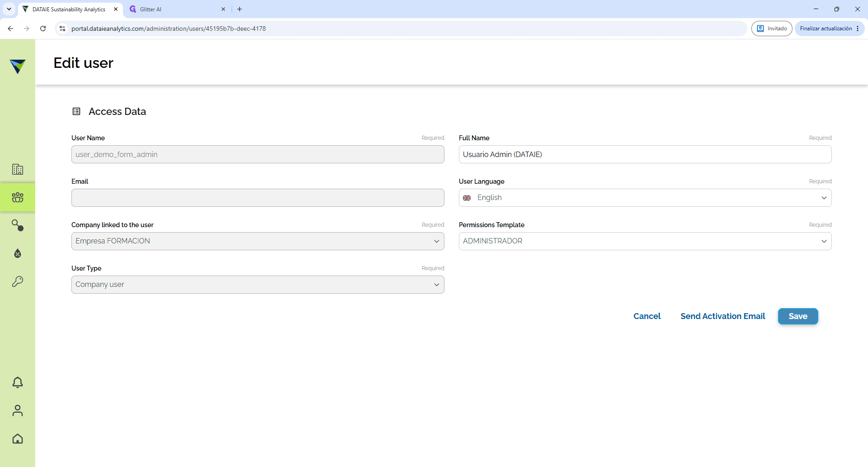Screen dimensions: 868x467
Task: Click the browser forward arrow
Action: click(27, 29)
